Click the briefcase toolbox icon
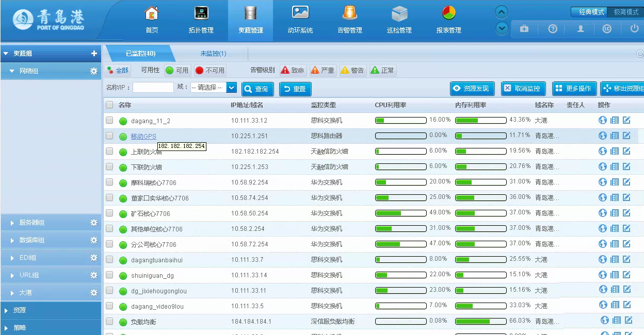This screenshot has height=335, width=644. tap(524, 29)
